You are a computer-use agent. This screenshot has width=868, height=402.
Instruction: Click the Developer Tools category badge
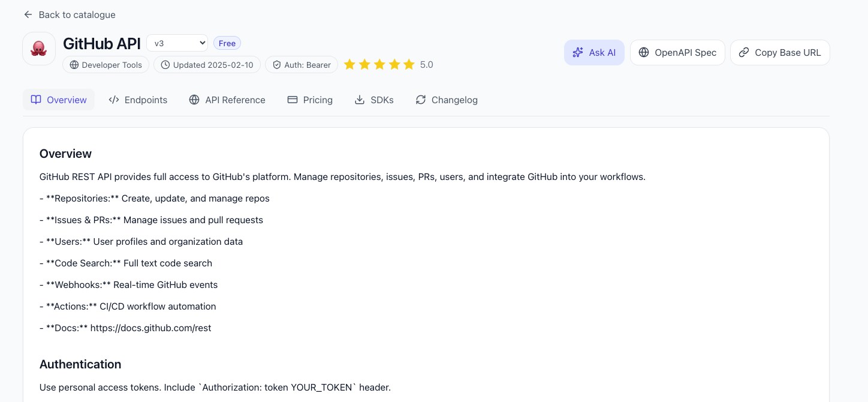tap(106, 65)
